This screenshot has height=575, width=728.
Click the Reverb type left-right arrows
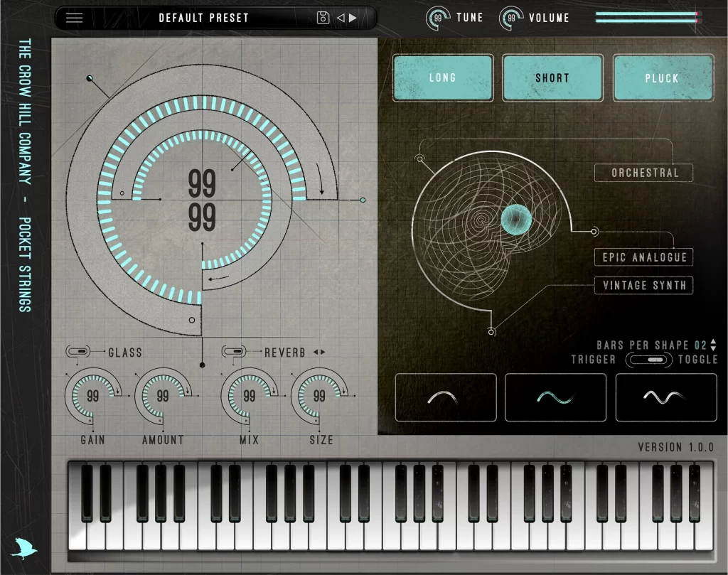click(319, 353)
